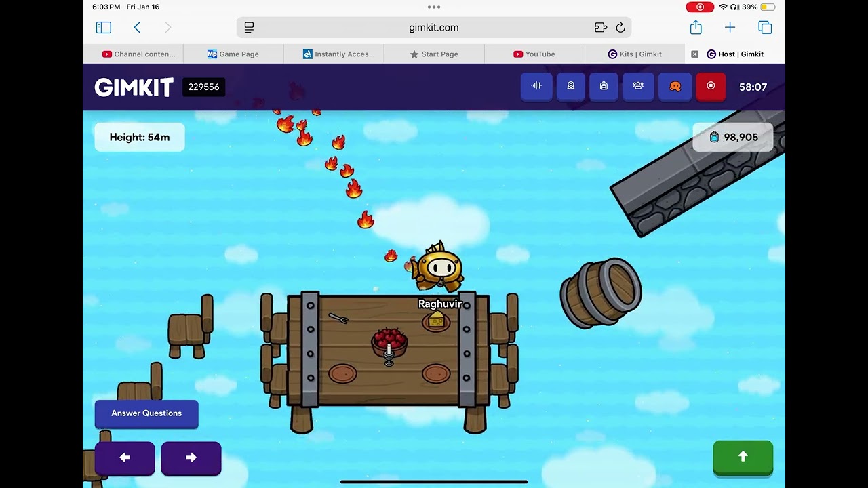Toggle the Safari sidebar
868x488 pixels.
pos(104,27)
